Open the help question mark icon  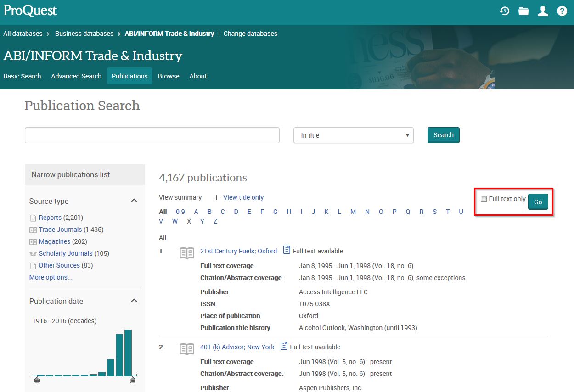(x=562, y=11)
